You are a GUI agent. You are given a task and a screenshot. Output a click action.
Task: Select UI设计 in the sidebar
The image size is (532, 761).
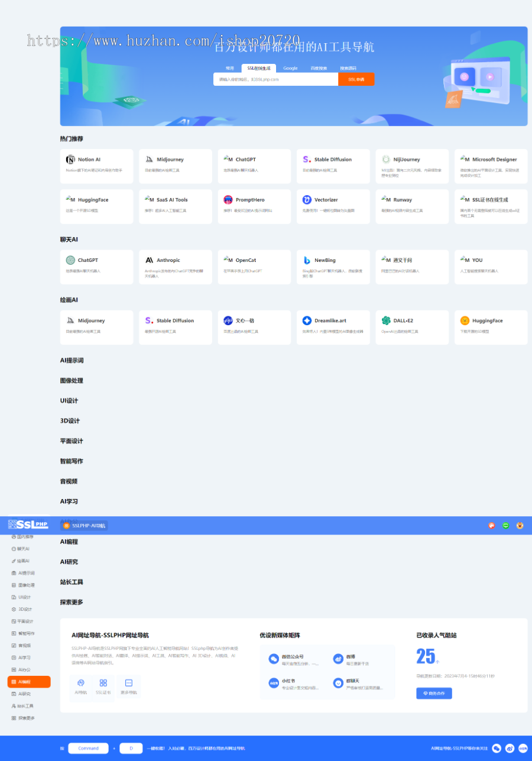[x=28, y=597]
